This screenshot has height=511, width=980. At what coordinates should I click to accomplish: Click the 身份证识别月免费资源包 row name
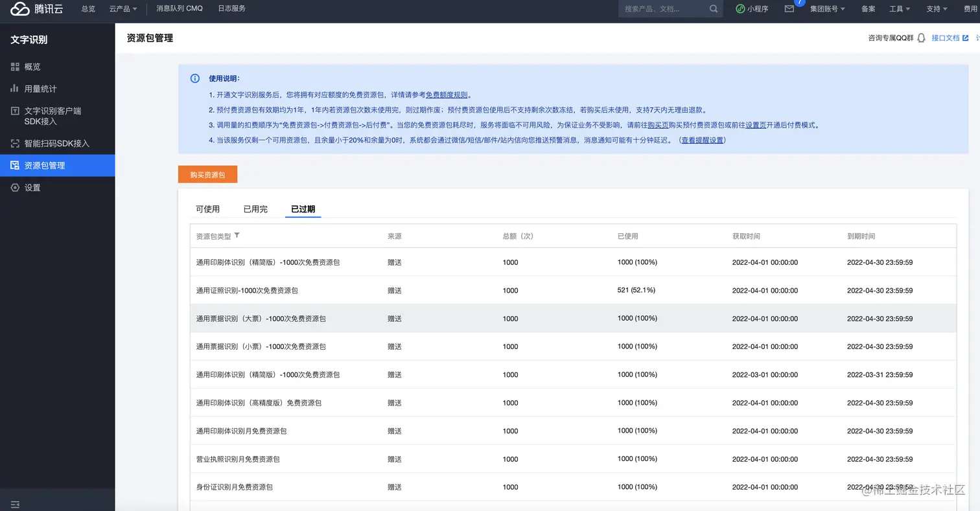point(234,487)
